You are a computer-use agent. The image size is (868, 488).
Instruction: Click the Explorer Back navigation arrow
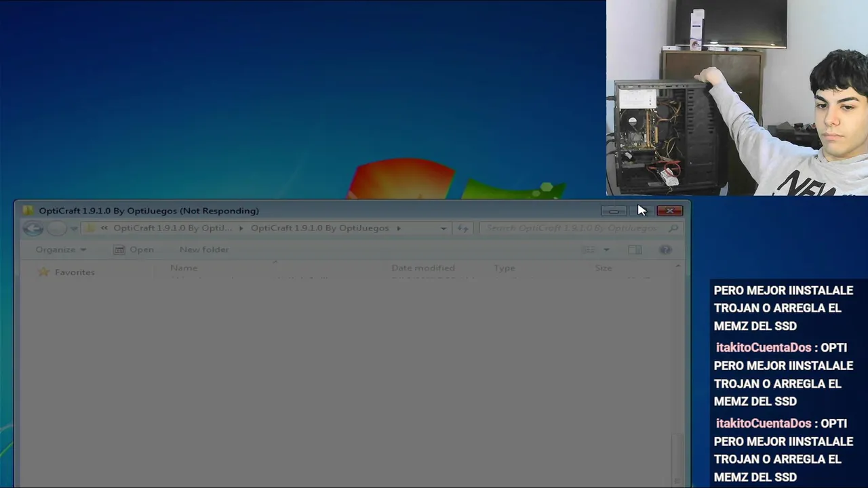click(33, 228)
